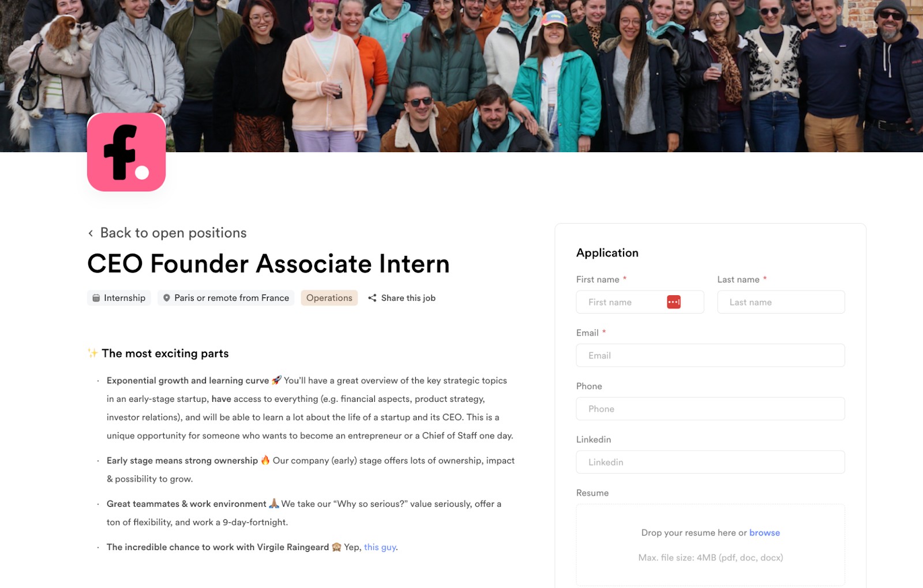Click the password manager icon in First name
This screenshot has height=588, width=923.
pos(674,302)
